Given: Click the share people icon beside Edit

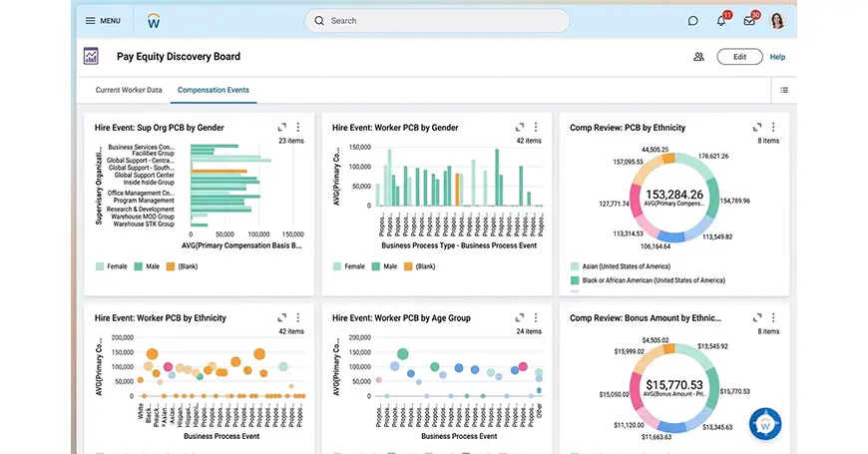Looking at the screenshot, I should (x=698, y=57).
